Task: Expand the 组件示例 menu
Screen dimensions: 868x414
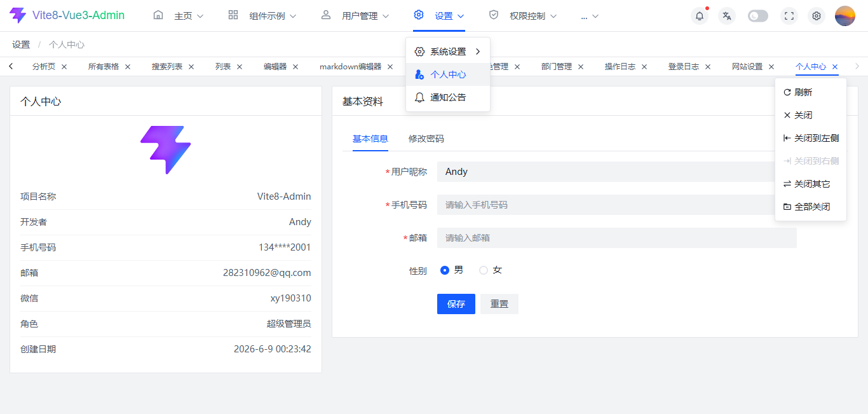Action: pos(262,16)
